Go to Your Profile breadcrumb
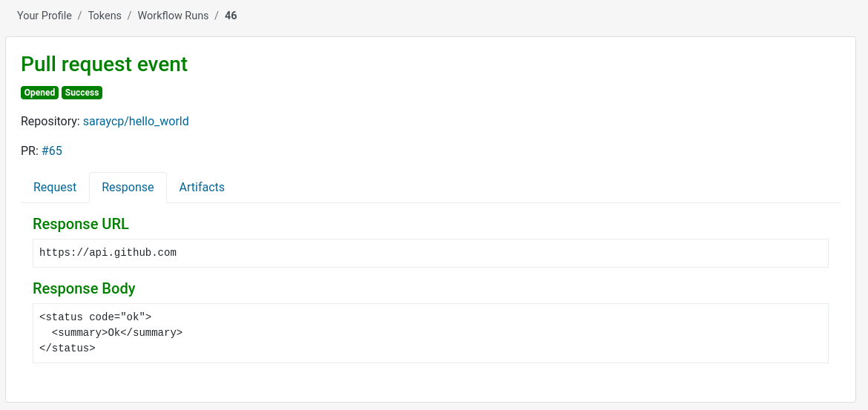The image size is (868, 410). click(x=45, y=15)
